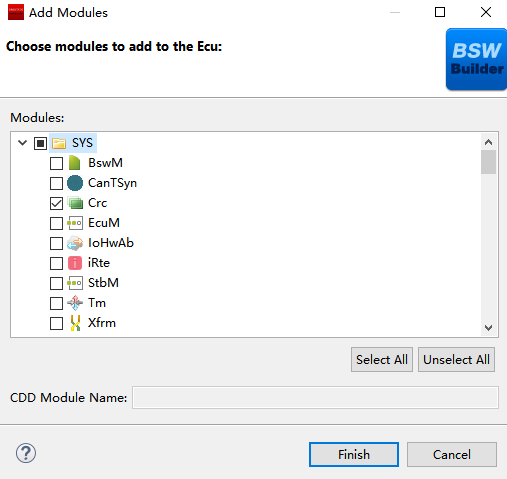507x479 pixels.
Task: Click the scrollbar up arrow in Modules list
Action: 488,142
